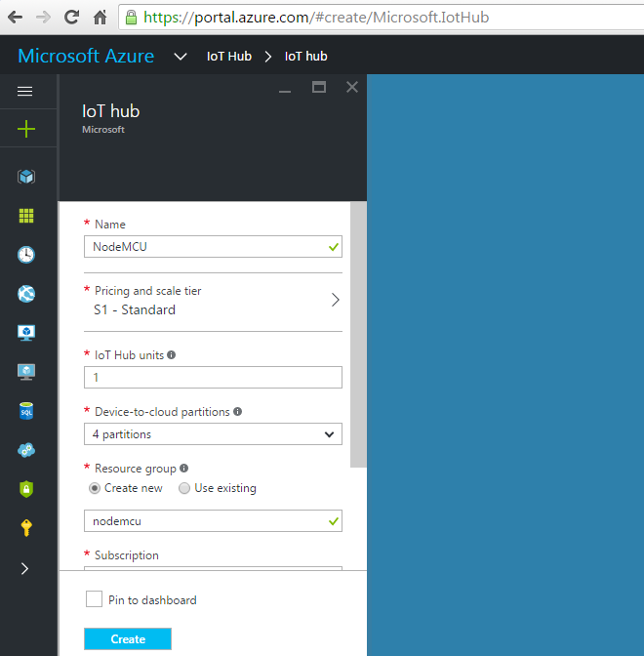
Task: Edit the IoT Hub units field
Action: tap(213, 378)
